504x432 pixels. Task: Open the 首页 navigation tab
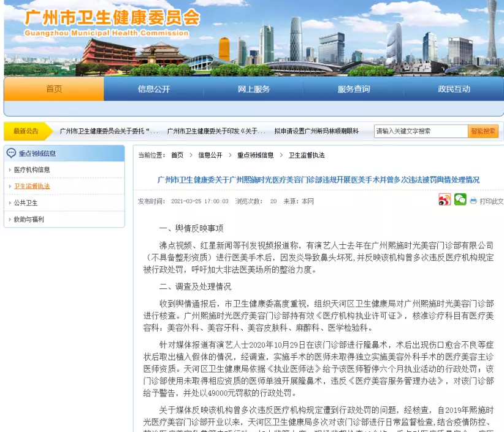tap(54, 89)
